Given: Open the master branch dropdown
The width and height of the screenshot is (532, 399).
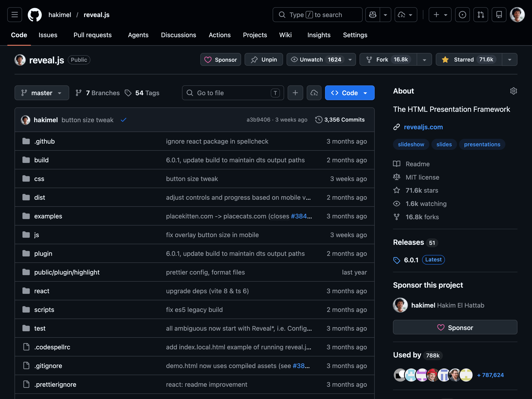Looking at the screenshot, I should [42, 93].
